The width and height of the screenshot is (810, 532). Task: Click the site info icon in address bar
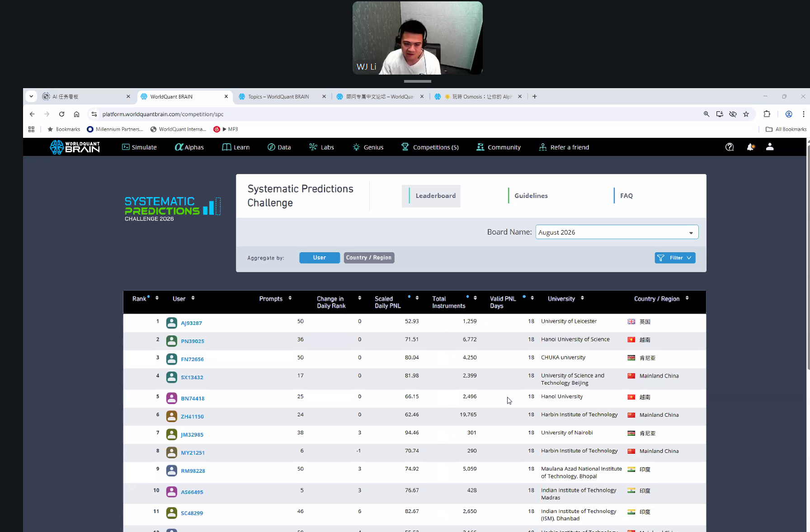[94, 114]
